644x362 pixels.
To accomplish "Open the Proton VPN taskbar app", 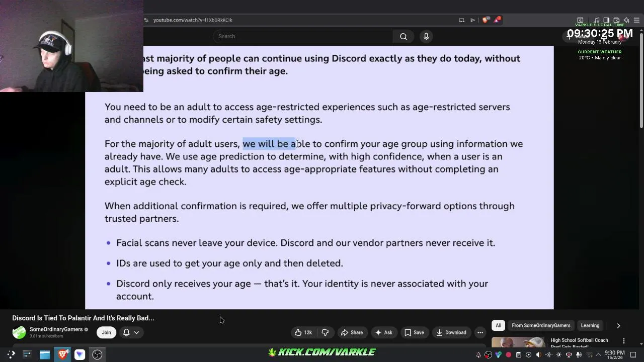I will tap(80, 354).
